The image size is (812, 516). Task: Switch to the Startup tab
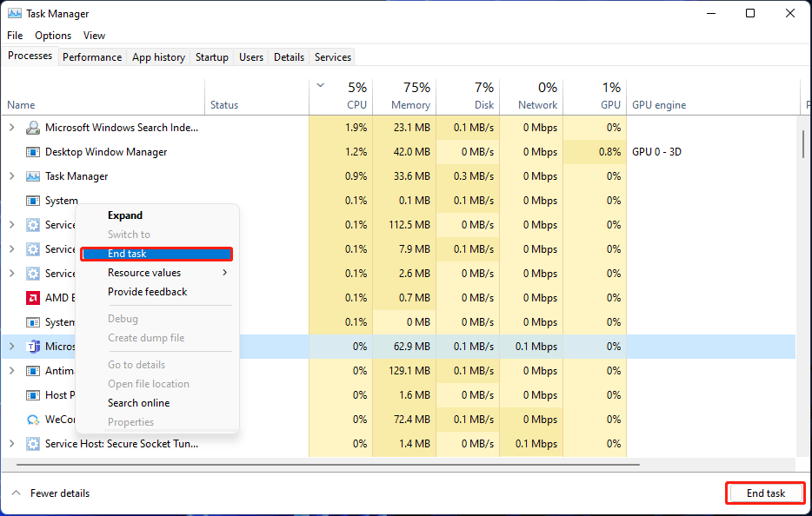[212, 57]
